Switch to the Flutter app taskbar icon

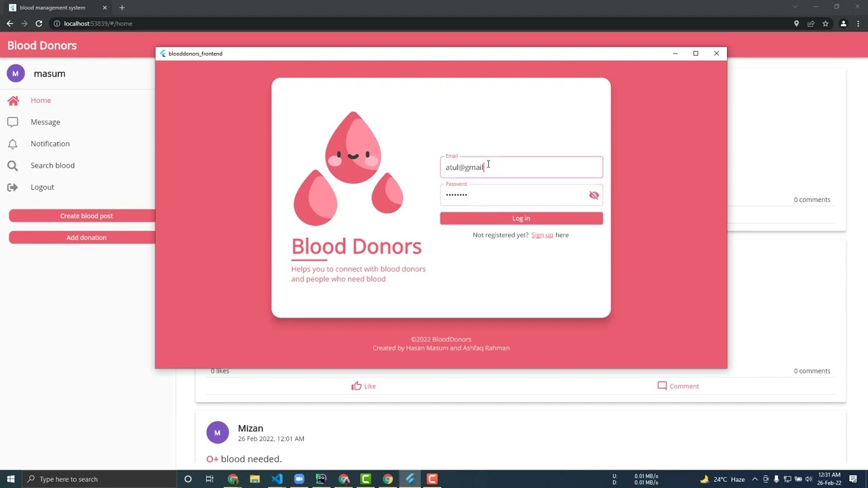tap(410, 479)
